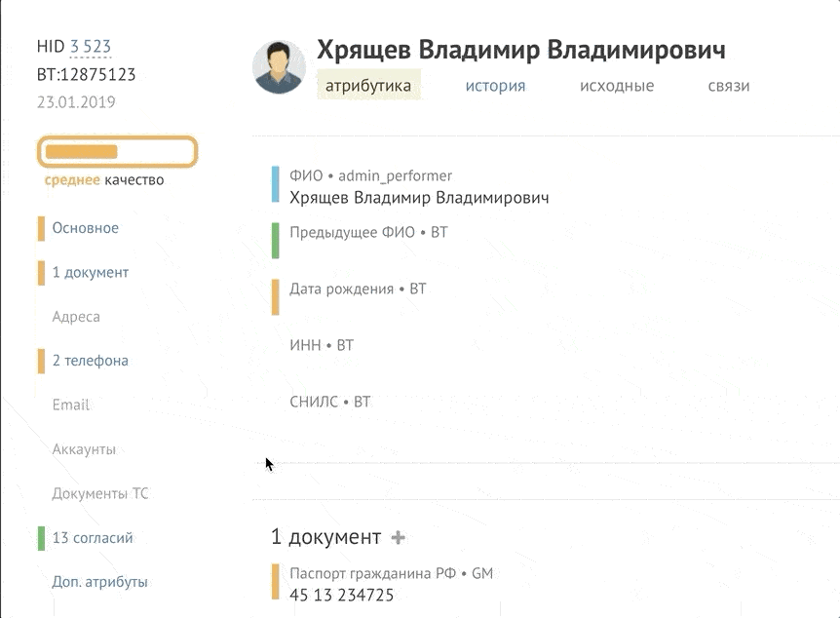
Task: Click the Предыдущее ФИО • ВТ field
Action: pyautogui.click(x=368, y=233)
